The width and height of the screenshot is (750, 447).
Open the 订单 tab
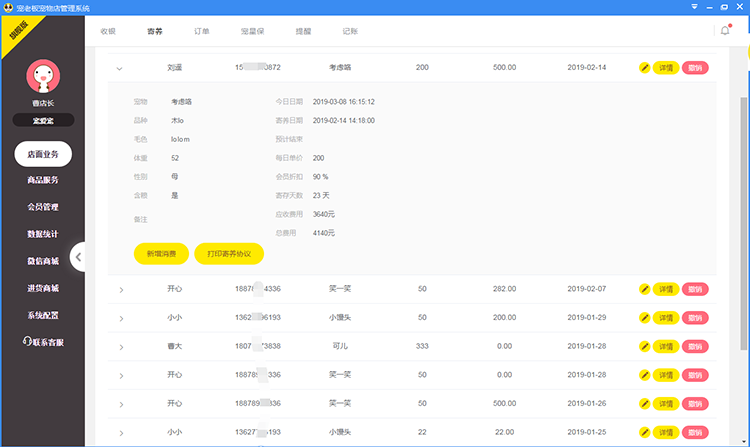pos(201,31)
